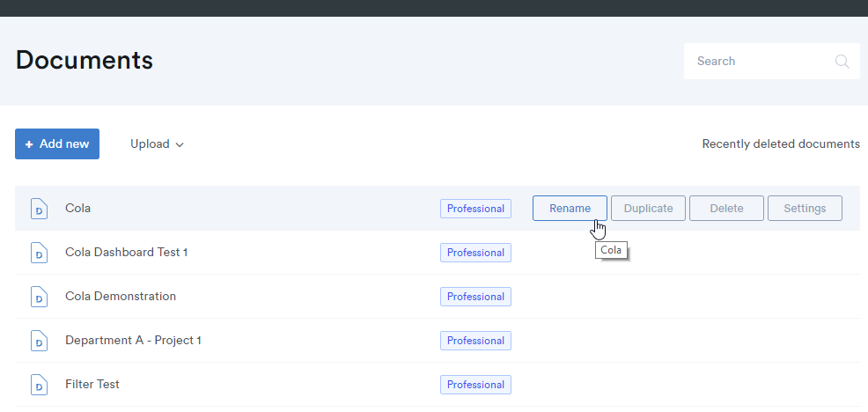Open Recently deleted documents
The width and height of the screenshot is (868, 412).
(x=780, y=144)
